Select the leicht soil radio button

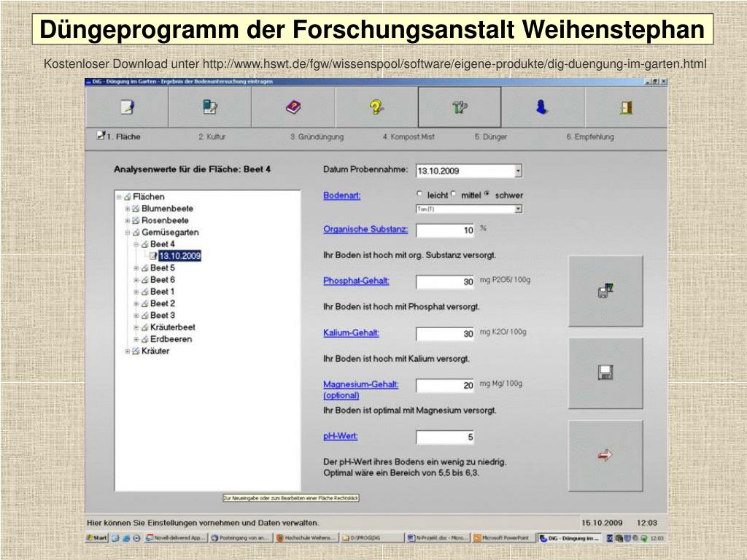pos(419,194)
